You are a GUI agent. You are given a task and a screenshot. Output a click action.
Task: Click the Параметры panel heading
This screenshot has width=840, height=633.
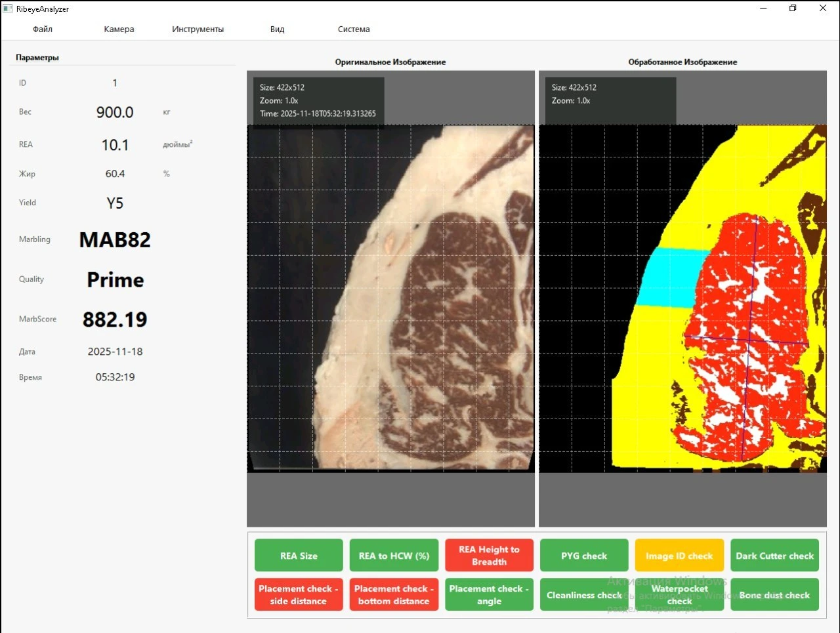click(x=37, y=58)
